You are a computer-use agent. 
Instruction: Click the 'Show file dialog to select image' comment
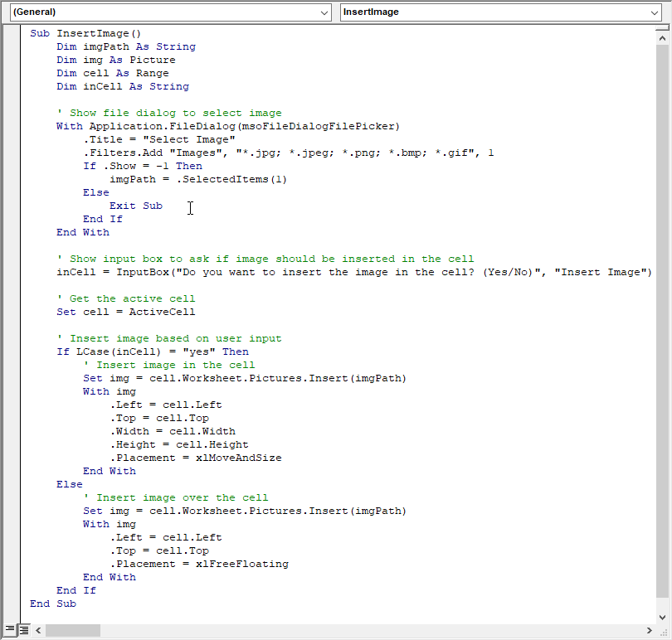(x=169, y=113)
